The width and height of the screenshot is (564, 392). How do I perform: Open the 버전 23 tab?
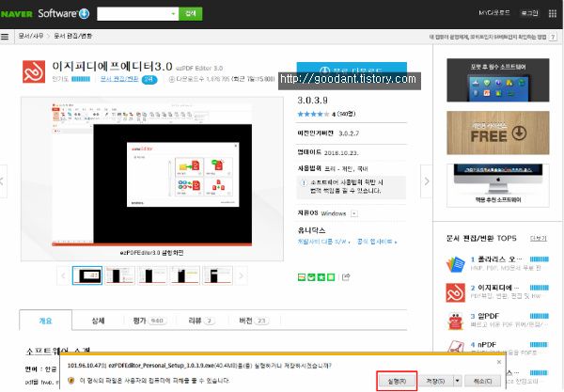pos(254,321)
